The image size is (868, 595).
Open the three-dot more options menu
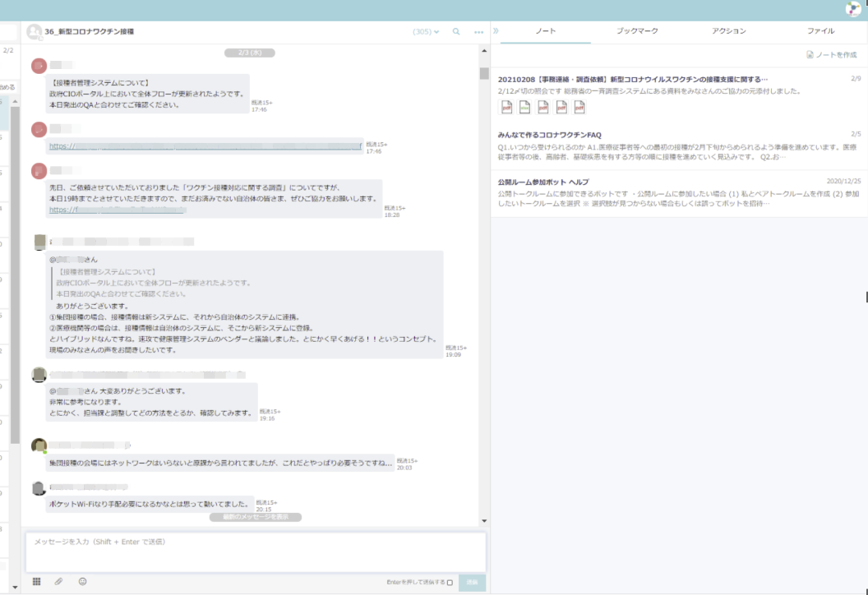coord(478,32)
